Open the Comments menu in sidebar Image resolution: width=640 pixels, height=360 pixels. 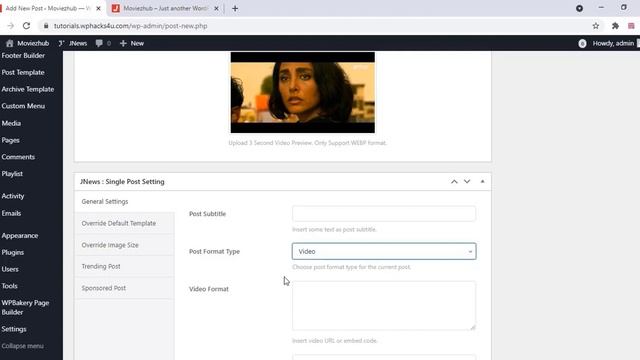click(18, 157)
